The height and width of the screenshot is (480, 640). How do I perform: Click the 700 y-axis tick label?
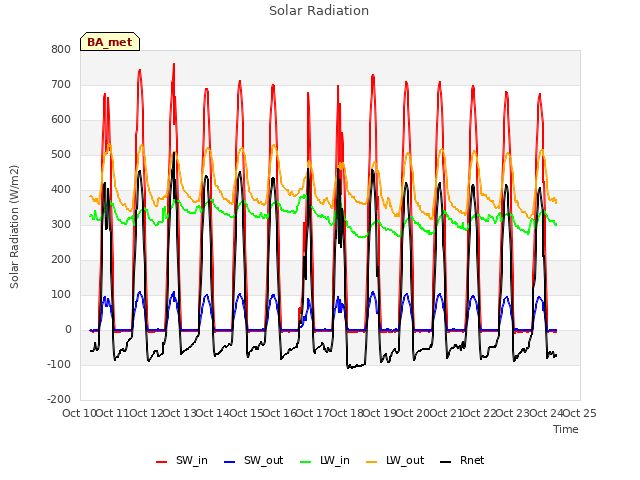61,85
